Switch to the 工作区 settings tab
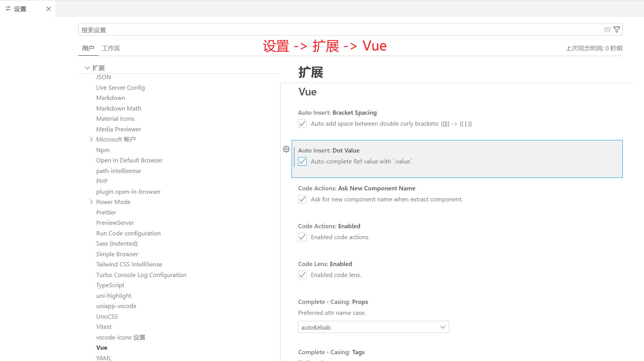This screenshot has height=361, width=644. pyautogui.click(x=111, y=48)
